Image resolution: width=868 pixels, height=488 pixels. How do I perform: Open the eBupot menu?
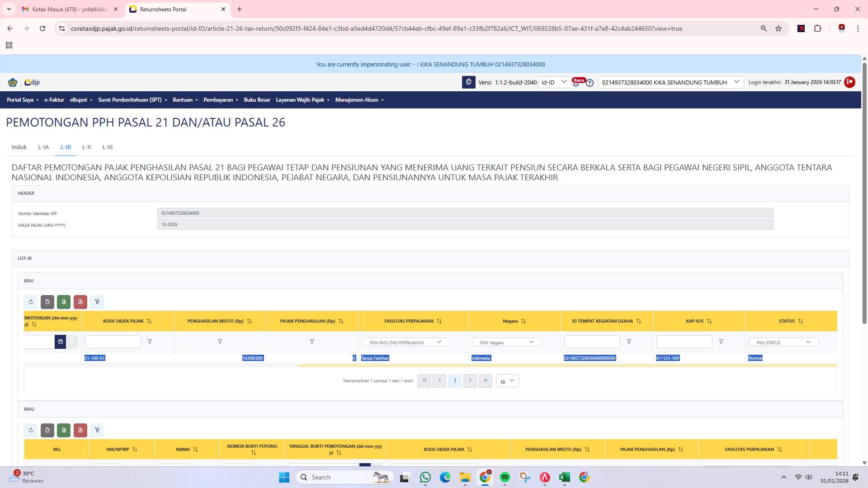[81, 100]
